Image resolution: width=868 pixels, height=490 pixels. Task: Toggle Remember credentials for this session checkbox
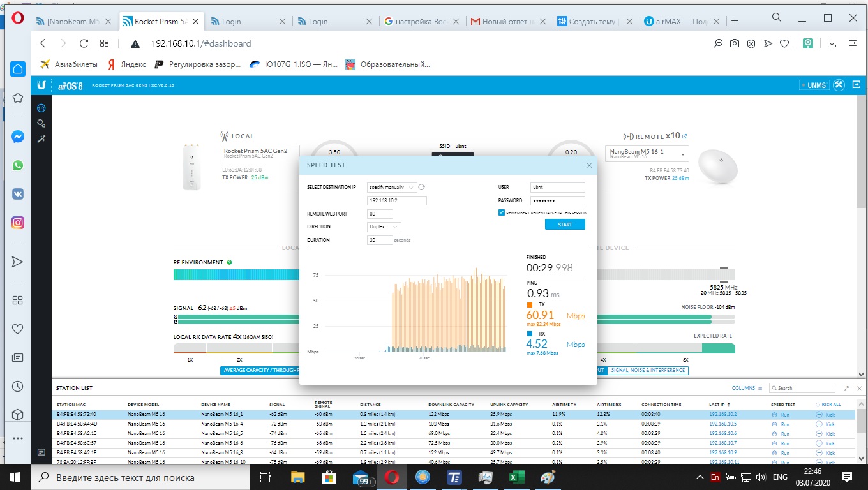pos(502,212)
